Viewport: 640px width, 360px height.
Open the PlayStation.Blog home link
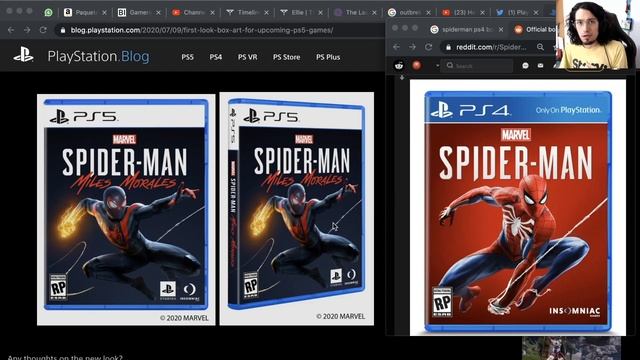98,56
